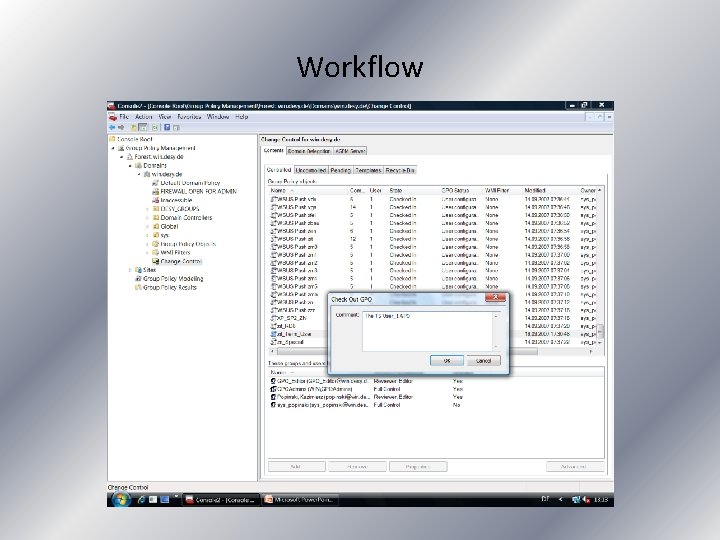The width and height of the screenshot is (720, 540).
Task: Expand the Sites node
Action: pos(130,270)
